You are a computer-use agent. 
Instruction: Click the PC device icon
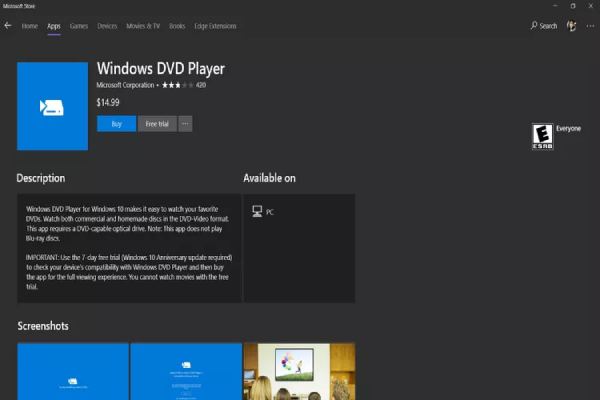257,211
